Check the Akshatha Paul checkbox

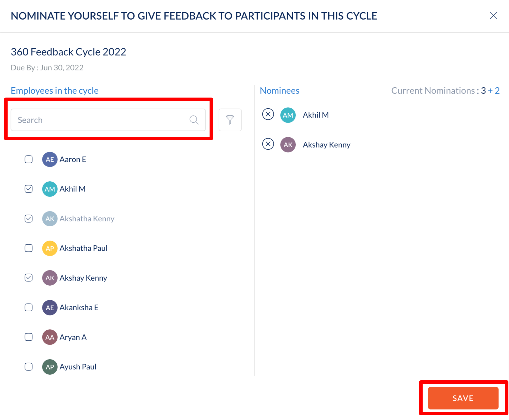[x=29, y=248]
